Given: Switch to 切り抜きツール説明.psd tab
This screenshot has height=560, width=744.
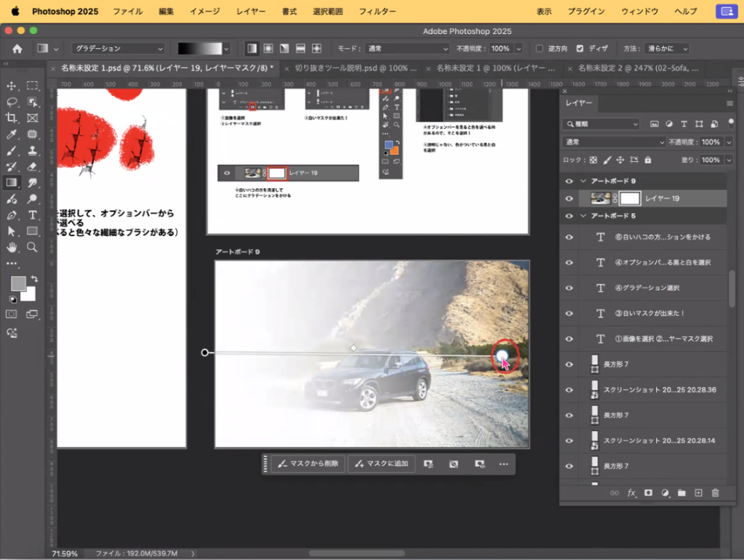Looking at the screenshot, I should pyautogui.click(x=355, y=68).
